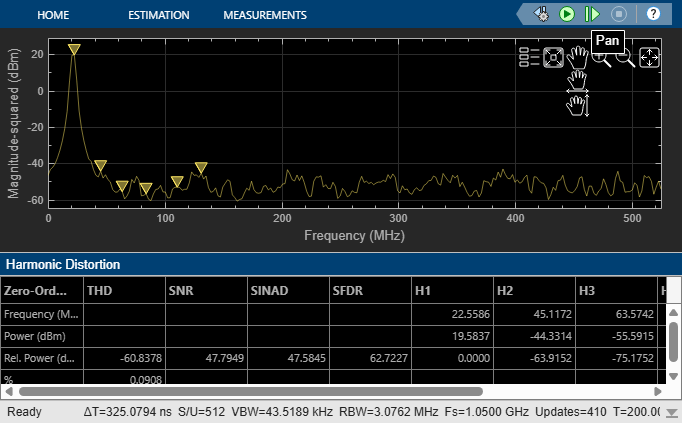682x423 pixels.
Task: Click the Step Forward button
Action: [x=592, y=14]
